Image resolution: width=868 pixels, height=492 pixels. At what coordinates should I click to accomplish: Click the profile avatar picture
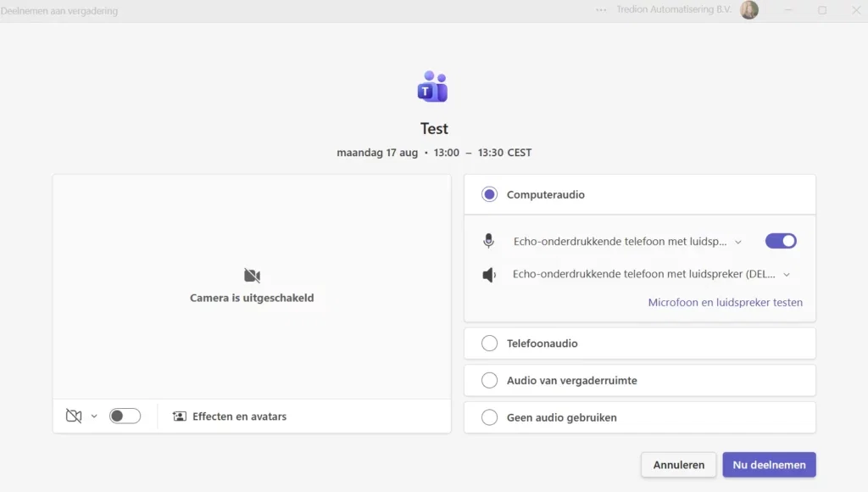(749, 10)
